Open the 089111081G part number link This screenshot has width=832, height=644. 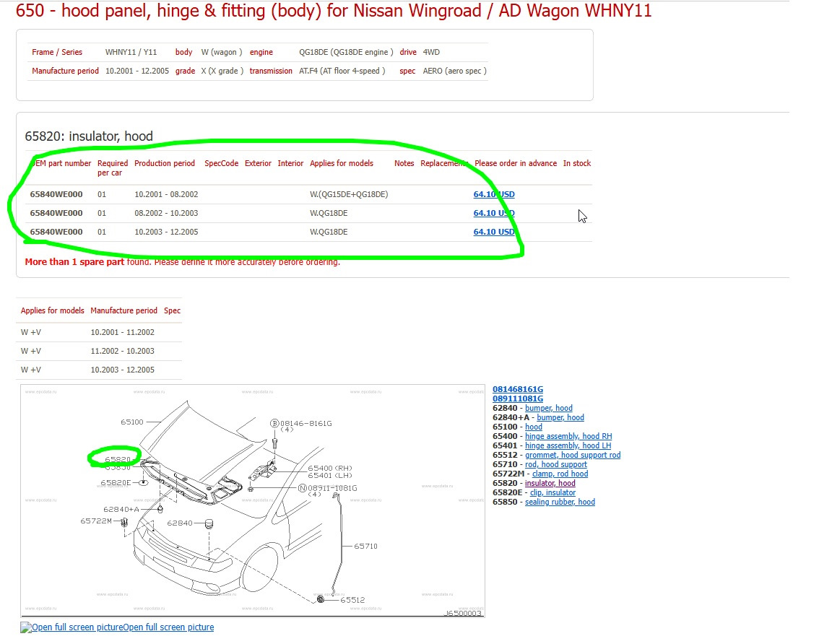tap(517, 399)
